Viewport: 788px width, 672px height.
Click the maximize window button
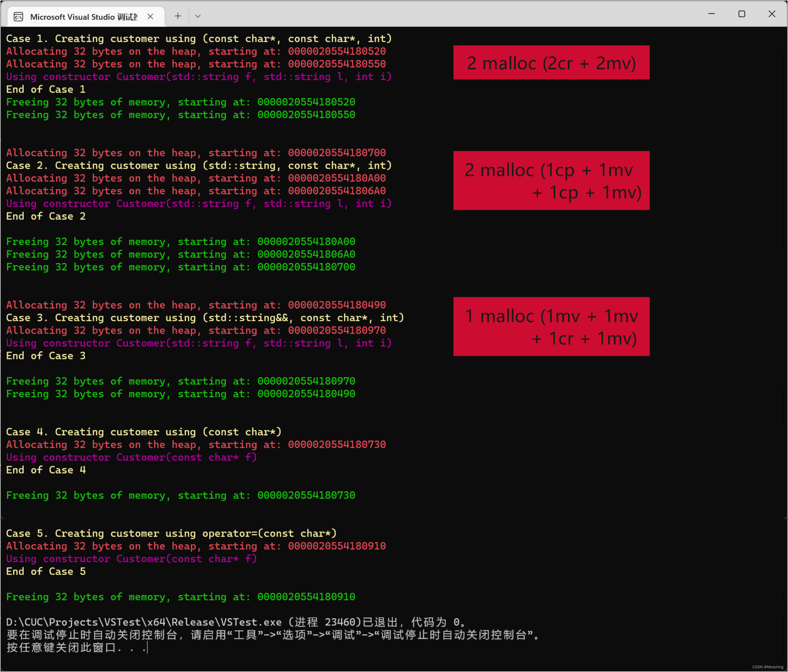click(742, 15)
